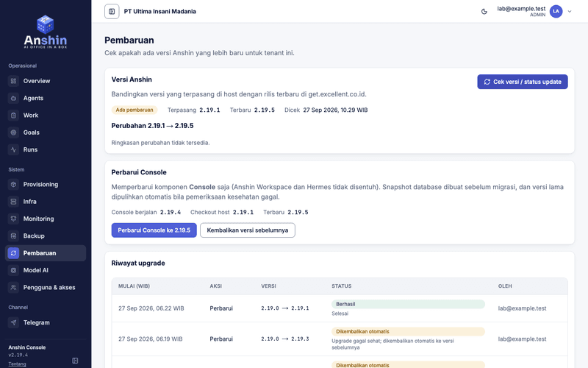Click Kembalikan versi sebelumnya button
This screenshot has width=588, height=368.
248,230
